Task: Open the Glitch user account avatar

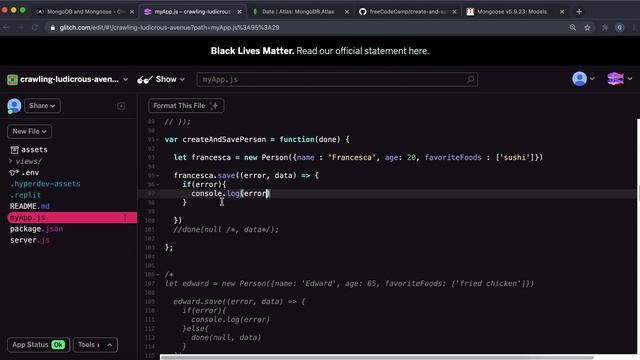Action: [579, 79]
